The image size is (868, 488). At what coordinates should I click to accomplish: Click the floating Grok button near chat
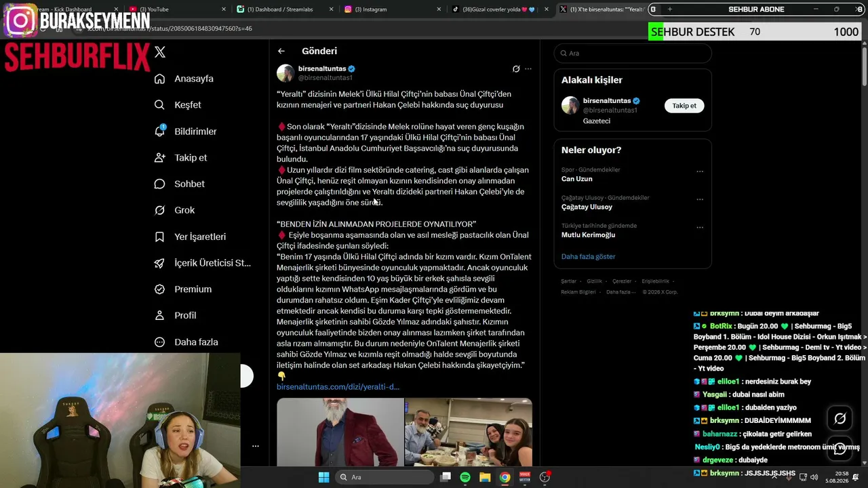840,419
